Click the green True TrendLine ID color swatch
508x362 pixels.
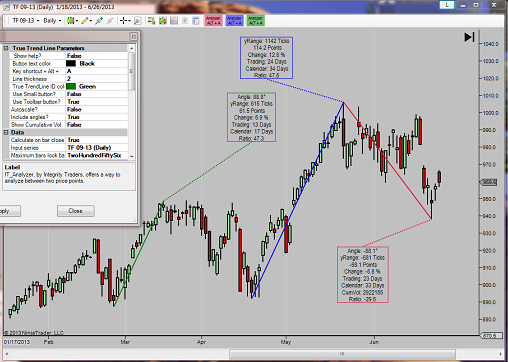[x=71, y=86]
